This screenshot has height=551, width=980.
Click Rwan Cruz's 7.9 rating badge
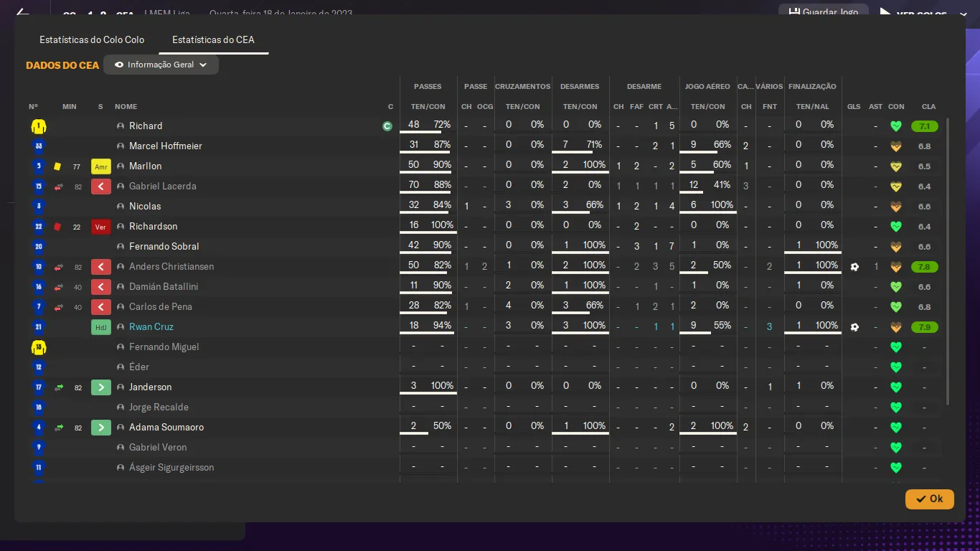pyautogui.click(x=925, y=327)
